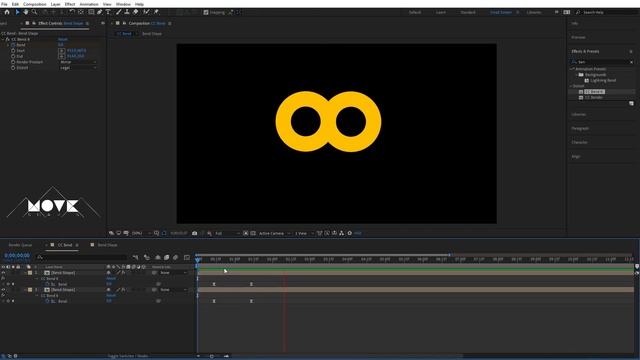Select the Default workspace
640x360 pixels.
(415, 12)
